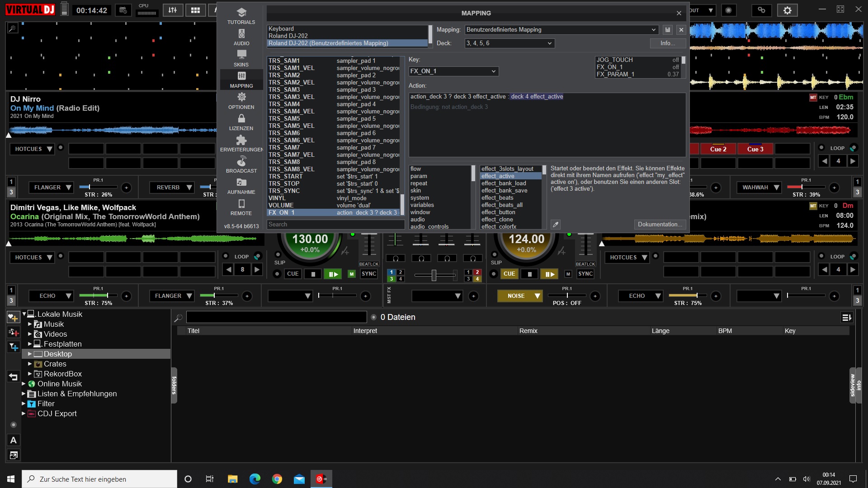This screenshot has width=868, height=488.
Task: Open the Aufnahme recording section
Action: pyautogui.click(x=241, y=186)
